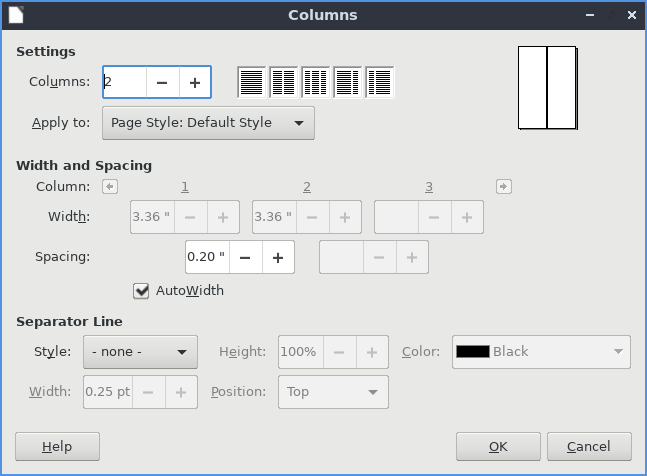Open the Apply to page style dropdown

208,123
